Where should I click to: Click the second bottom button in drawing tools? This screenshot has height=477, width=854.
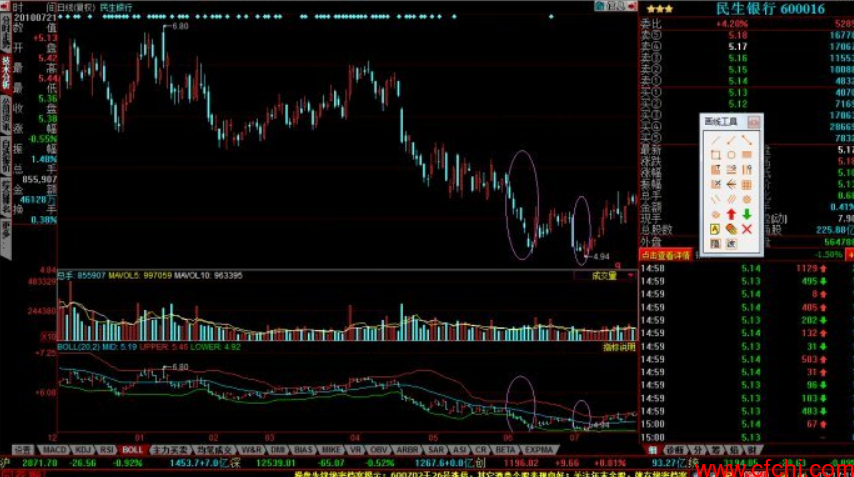[x=731, y=244]
